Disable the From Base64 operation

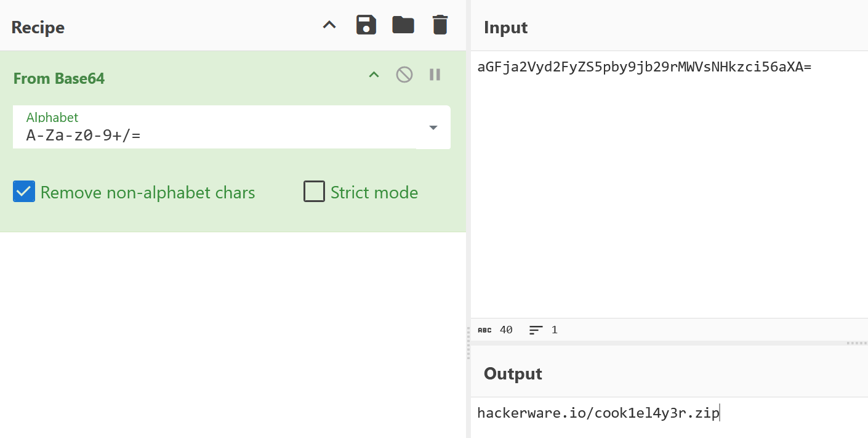point(404,75)
